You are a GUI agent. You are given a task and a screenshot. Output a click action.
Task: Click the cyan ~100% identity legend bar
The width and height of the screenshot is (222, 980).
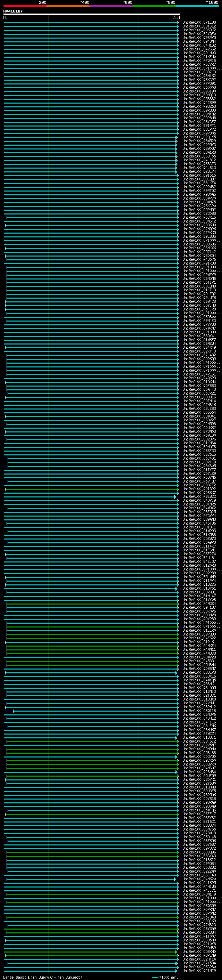coord(197,6)
